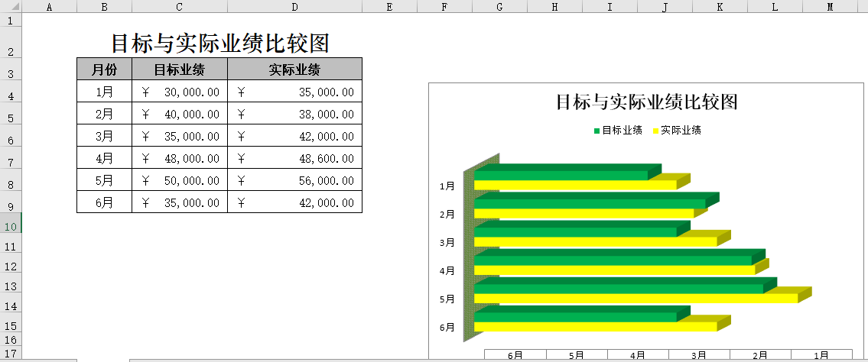Select the row 10 header
Image resolution: width=868 pixels, height=362 pixels.
click(11, 227)
